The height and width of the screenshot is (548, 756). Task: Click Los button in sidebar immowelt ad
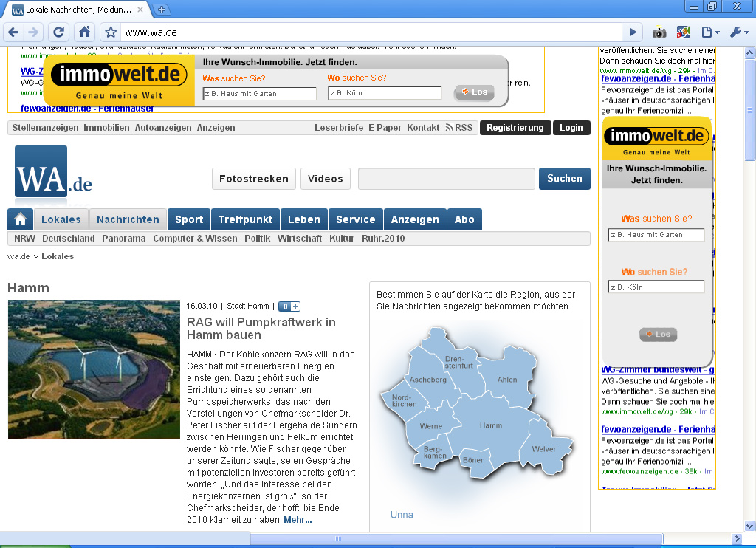658,334
